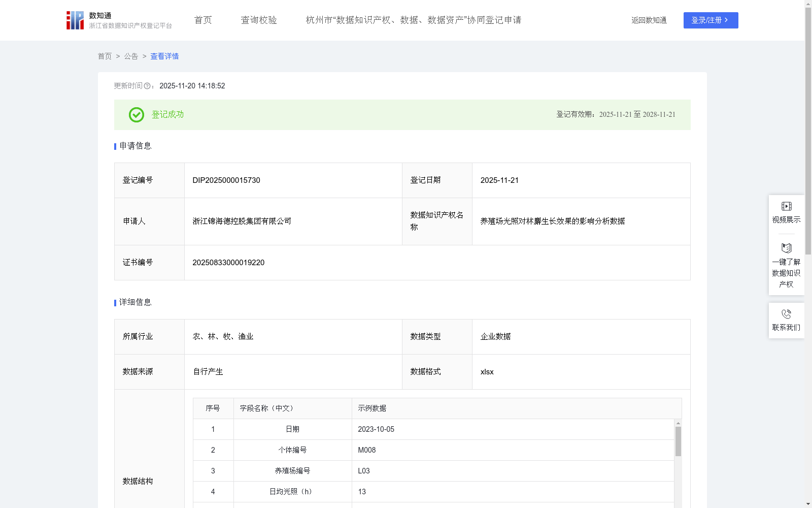
Task: Click data format value xlsx
Action: click(487, 372)
